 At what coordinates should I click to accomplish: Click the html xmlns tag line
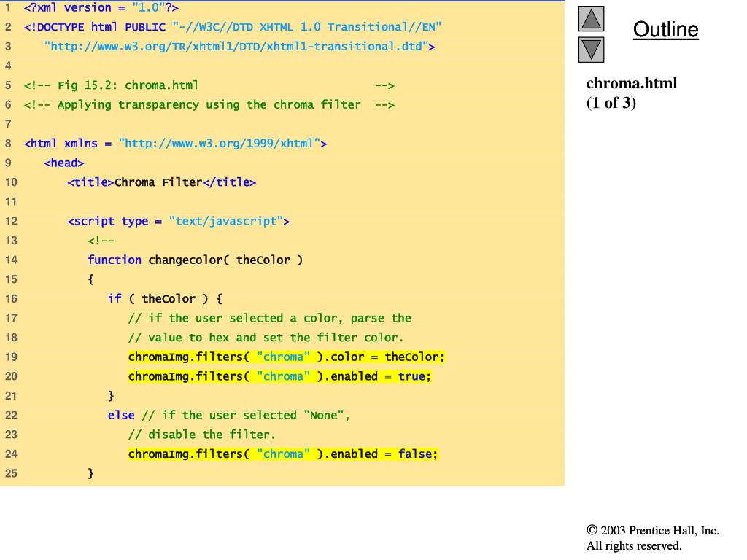click(175, 144)
